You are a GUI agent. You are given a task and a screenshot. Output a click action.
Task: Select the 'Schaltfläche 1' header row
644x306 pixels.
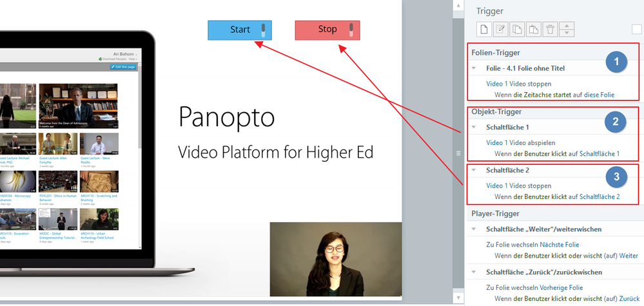pyautogui.click(x=554, y=127)
